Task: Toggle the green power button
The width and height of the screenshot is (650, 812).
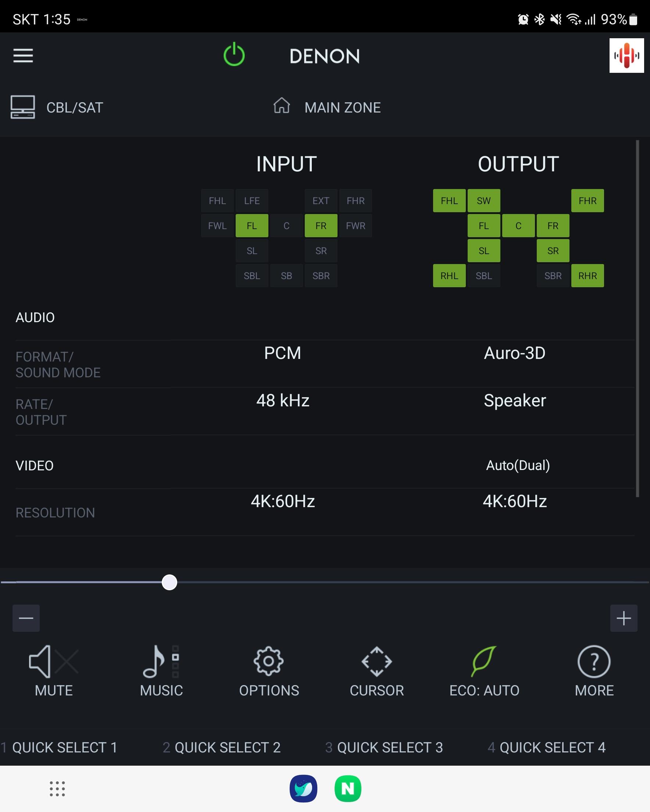Action: (x=234, y=54)
